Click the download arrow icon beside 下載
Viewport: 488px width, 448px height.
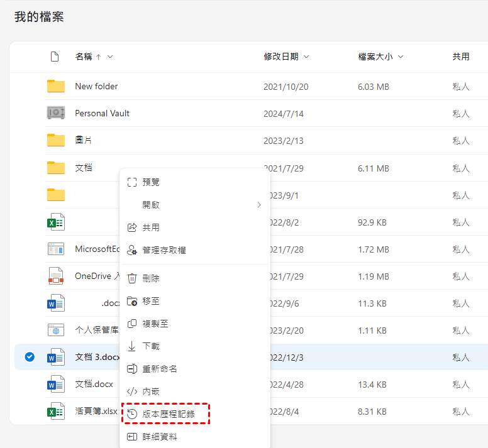(x=132, y=346)
